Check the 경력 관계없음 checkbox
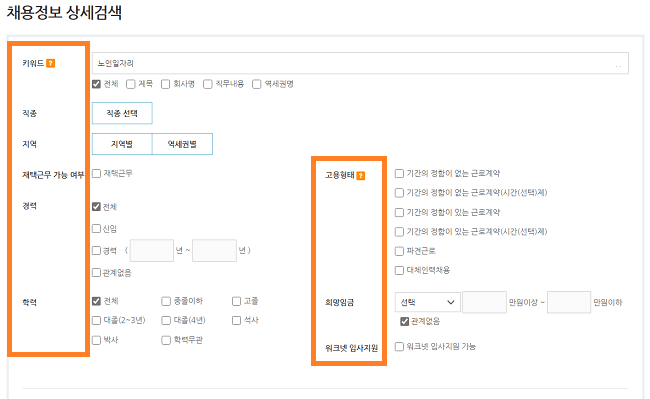 [96, 272]
